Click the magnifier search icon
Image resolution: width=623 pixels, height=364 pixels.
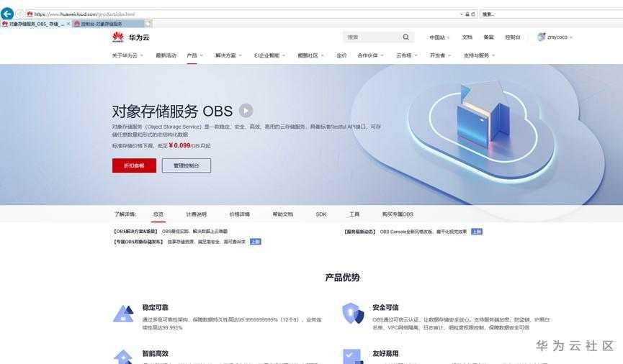[x=405, y=37]
